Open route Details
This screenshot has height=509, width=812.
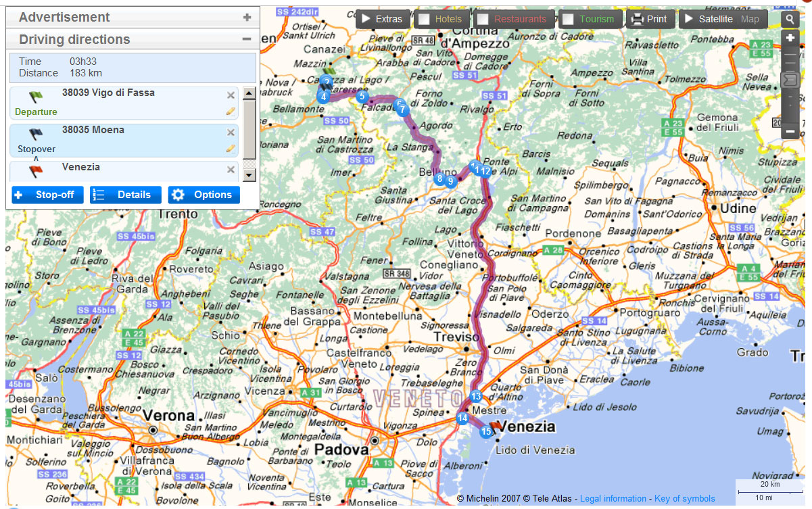[x=126, y=195]
